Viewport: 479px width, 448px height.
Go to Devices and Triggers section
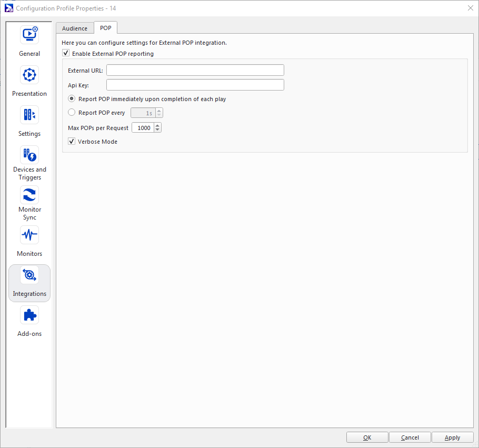click(x=29, y=155)
